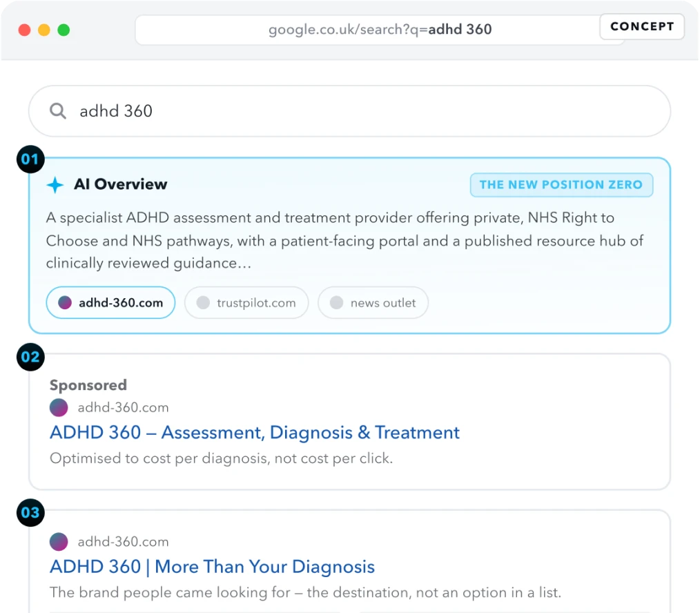Click the red close window dot
This screenshot has height=613, width=700.
(25, 30)
